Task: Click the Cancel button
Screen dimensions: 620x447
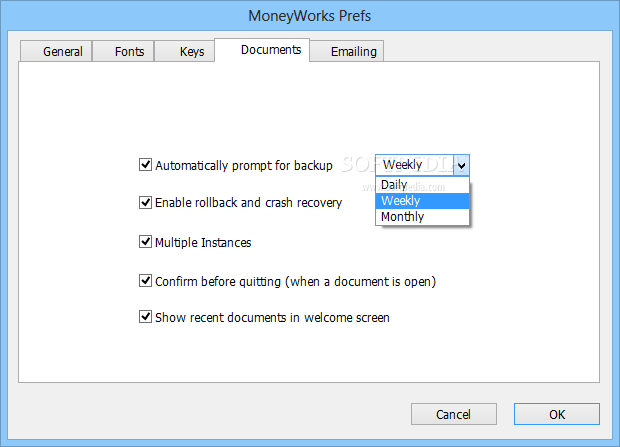Action: coord(454,414)
